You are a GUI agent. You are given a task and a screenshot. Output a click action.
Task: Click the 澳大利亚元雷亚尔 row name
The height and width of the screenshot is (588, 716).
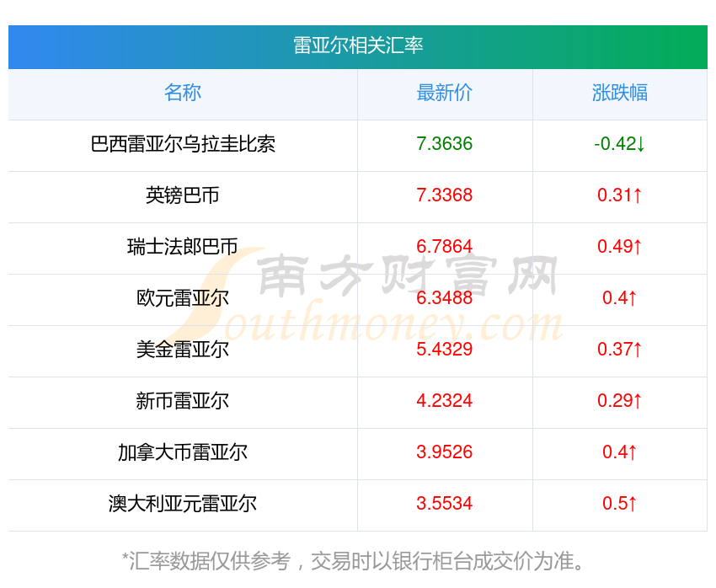(183, 504)
